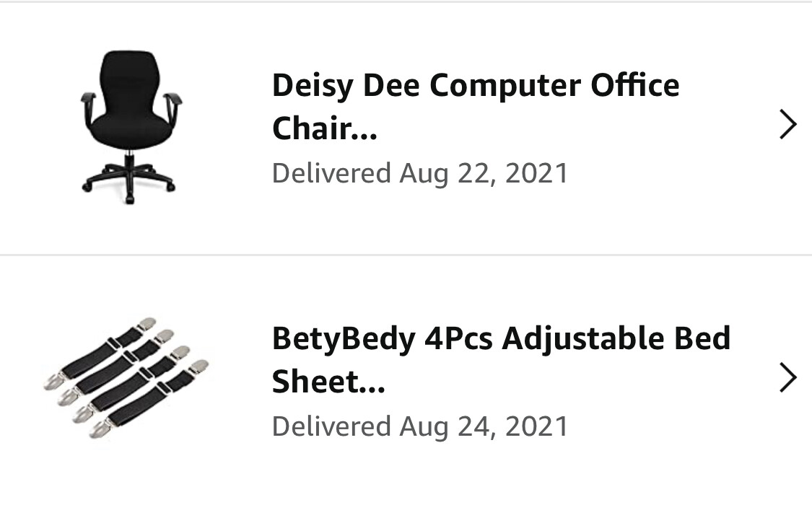Select the "Aug 24, 2021" delivery date

[484, 426]
